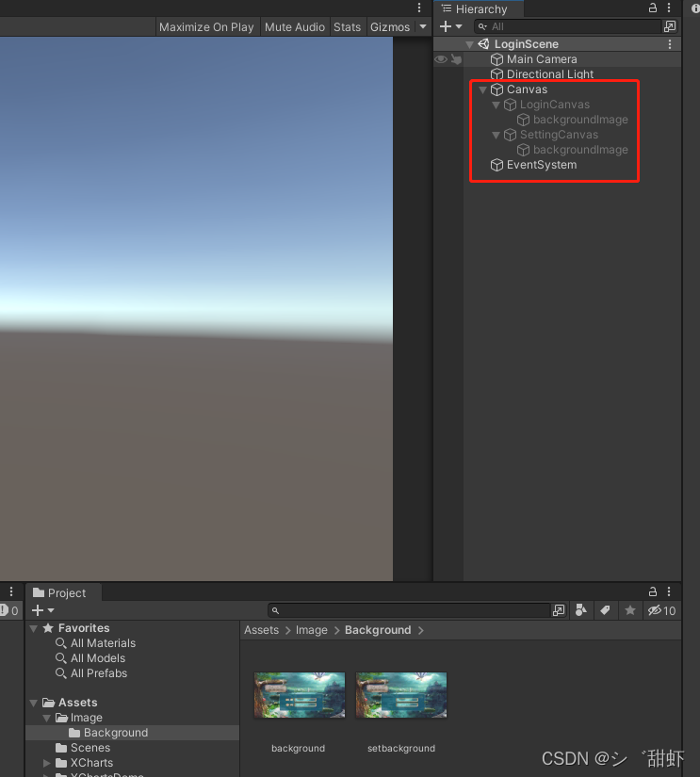Open Search by Type filter
The image size is (700, 777).
click(581, 610)
